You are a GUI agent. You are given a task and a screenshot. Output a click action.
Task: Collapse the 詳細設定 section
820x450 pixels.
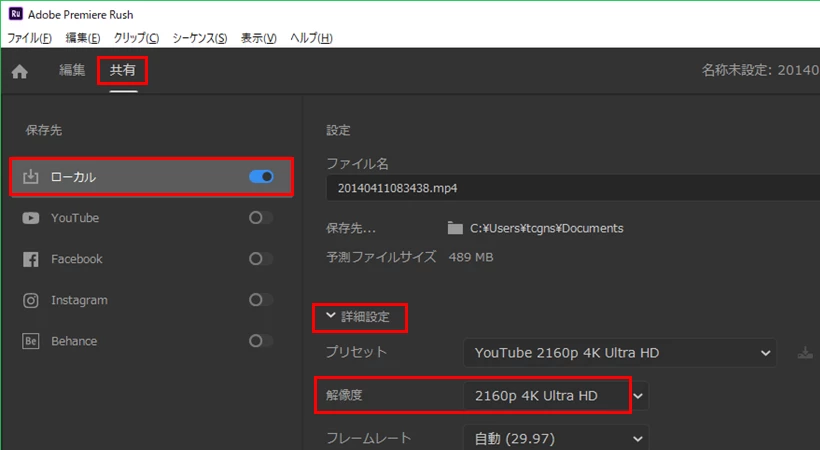click(x=358, y=317)
